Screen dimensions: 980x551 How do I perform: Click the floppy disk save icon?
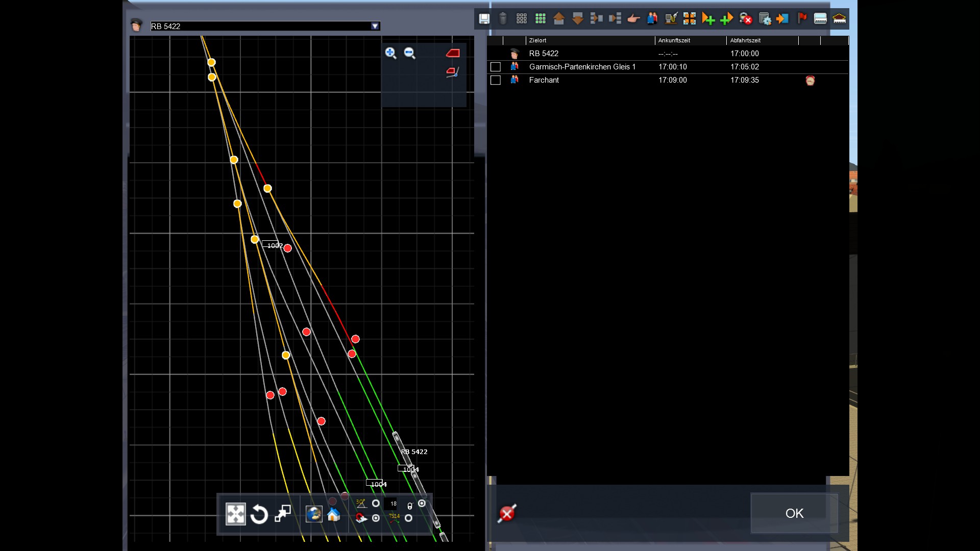point(484,19)
